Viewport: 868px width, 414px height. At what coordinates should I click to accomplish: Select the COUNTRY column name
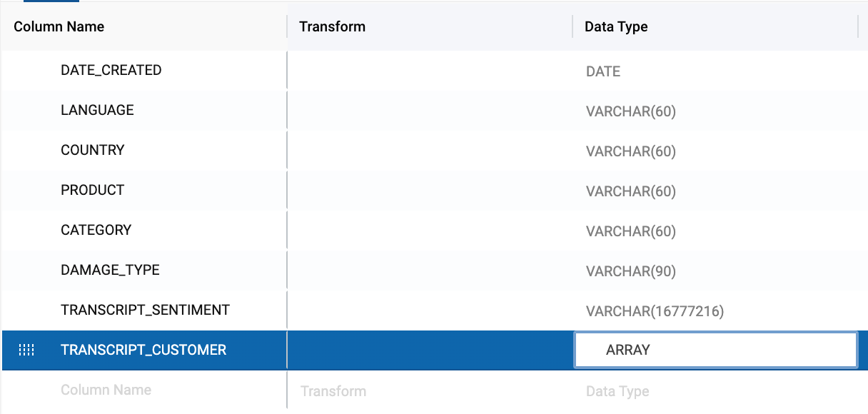pos(93,150)
